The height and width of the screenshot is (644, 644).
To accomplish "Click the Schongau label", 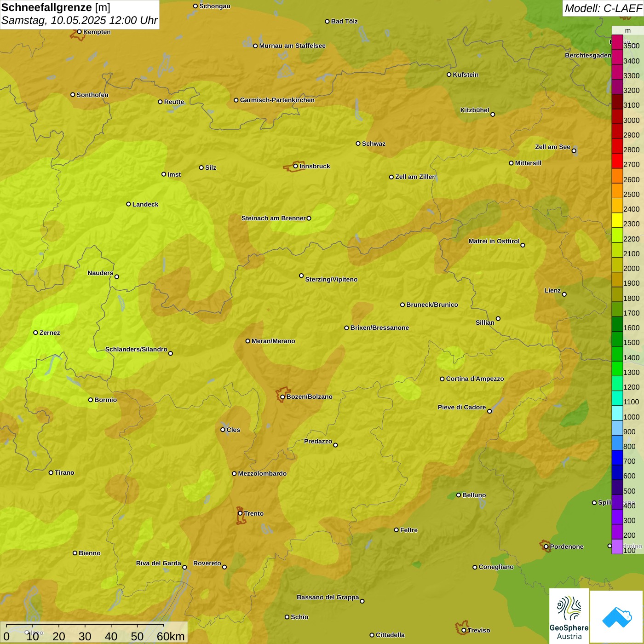I will pyautogui.click(x=215, y=6).
